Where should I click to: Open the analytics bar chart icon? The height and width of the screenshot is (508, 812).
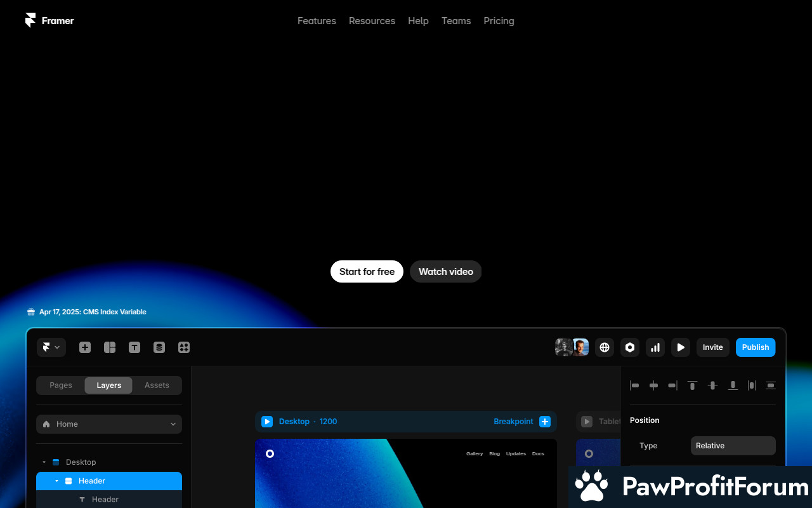tap(655, 347)
